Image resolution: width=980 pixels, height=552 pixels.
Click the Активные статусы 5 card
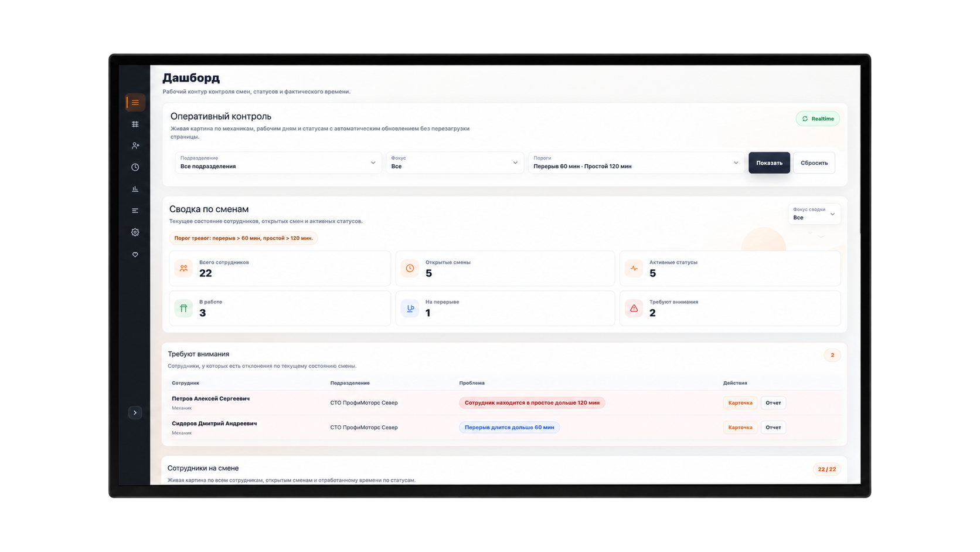pos(730,268)
